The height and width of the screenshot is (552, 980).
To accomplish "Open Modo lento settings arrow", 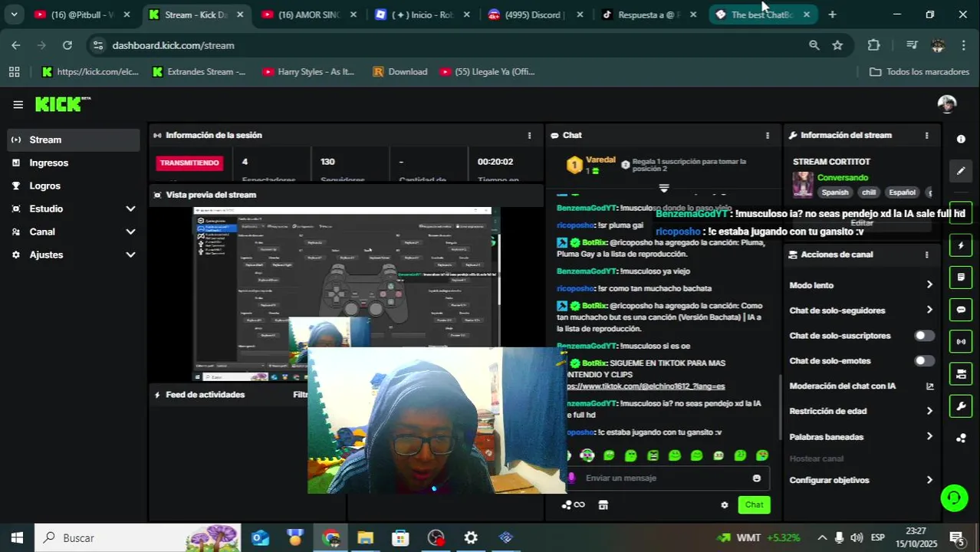I will click(929, 285).
